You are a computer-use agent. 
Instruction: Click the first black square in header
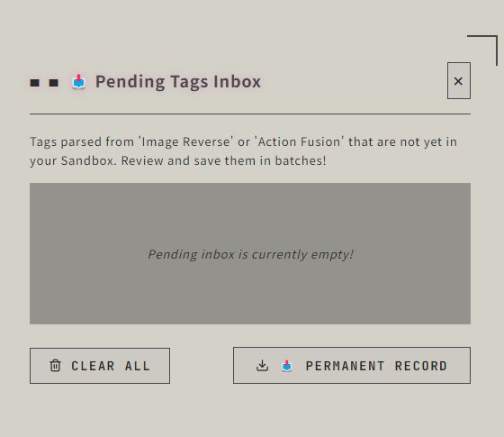(x=35, y=83)
